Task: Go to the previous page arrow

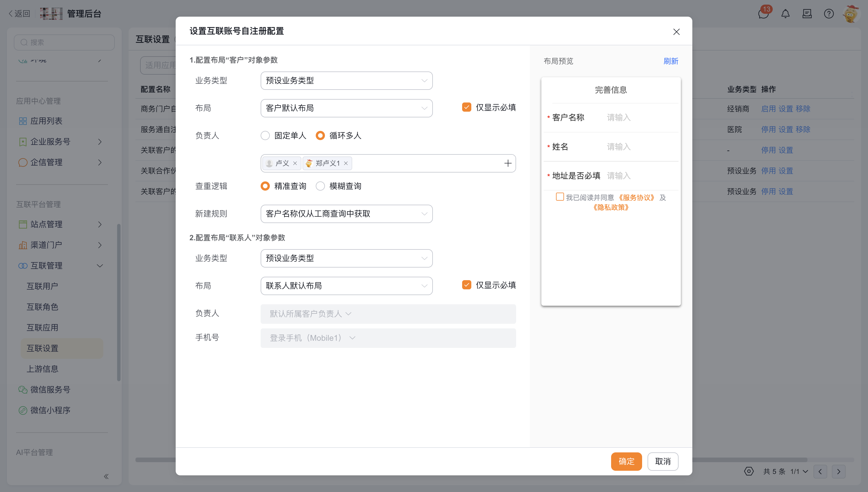Action: tap(820, 472)
